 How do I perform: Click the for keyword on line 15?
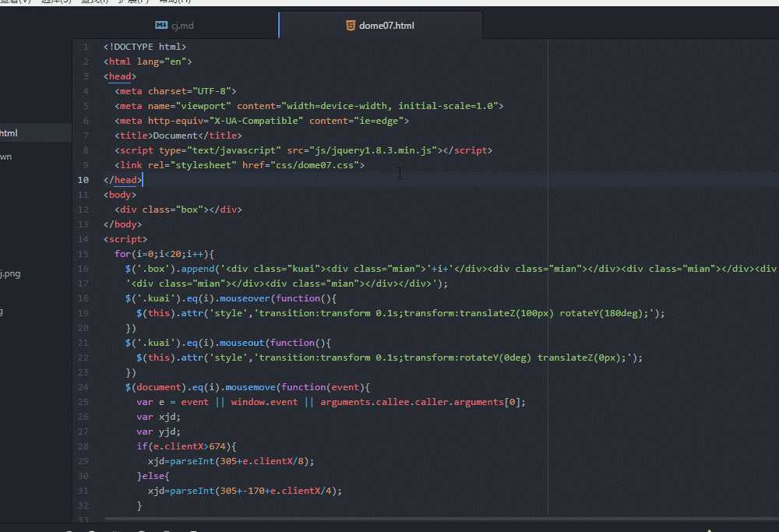tap(123, 254)
